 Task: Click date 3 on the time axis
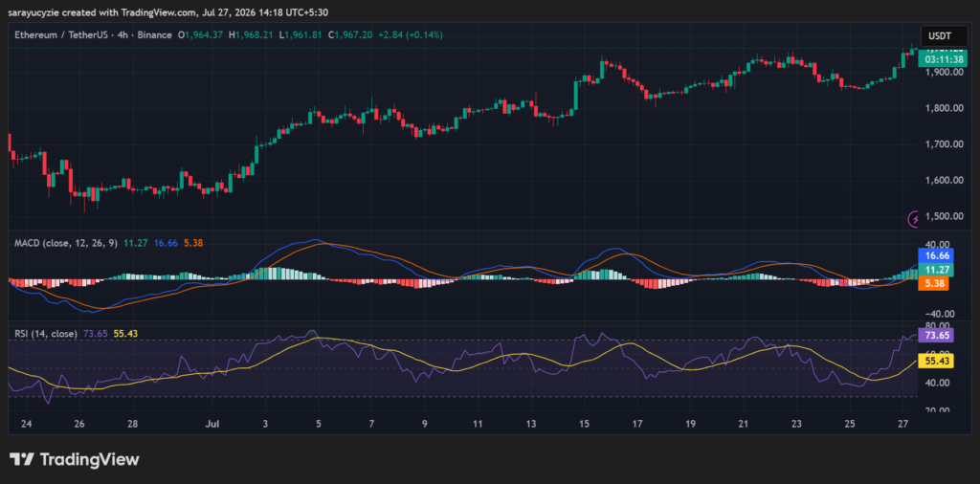tap(266, 424)
